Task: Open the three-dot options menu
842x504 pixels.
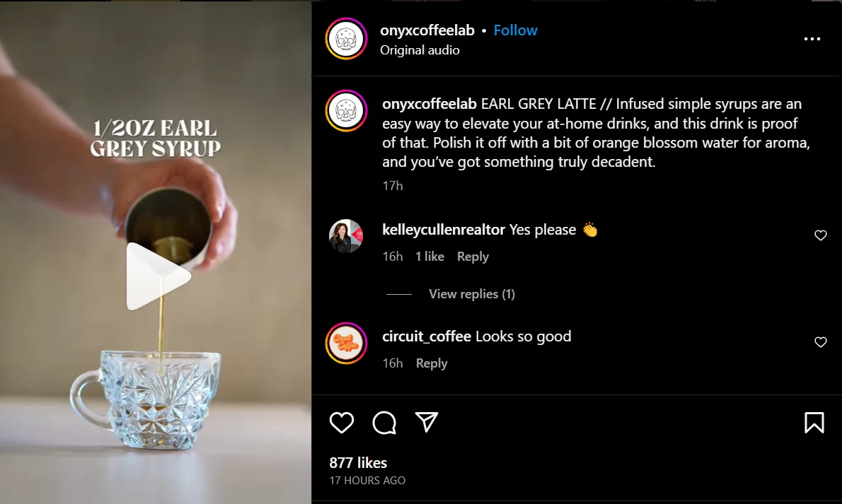Action: click(x=812, y=39)
